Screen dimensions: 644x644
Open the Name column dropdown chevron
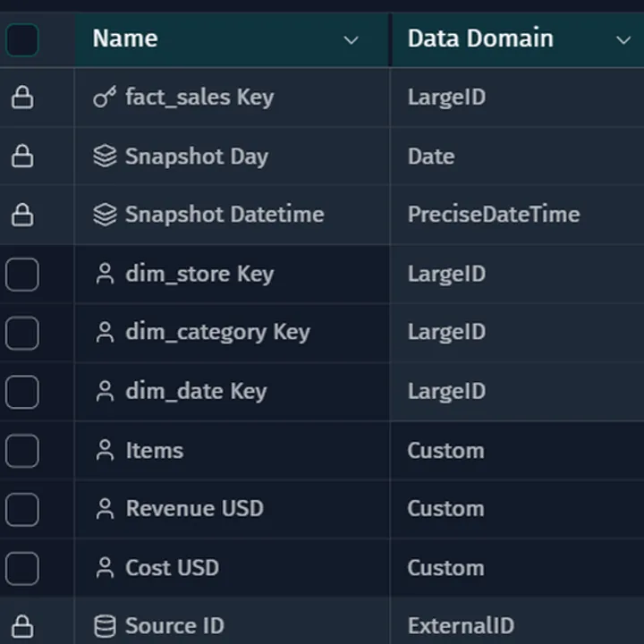(351, 40)
